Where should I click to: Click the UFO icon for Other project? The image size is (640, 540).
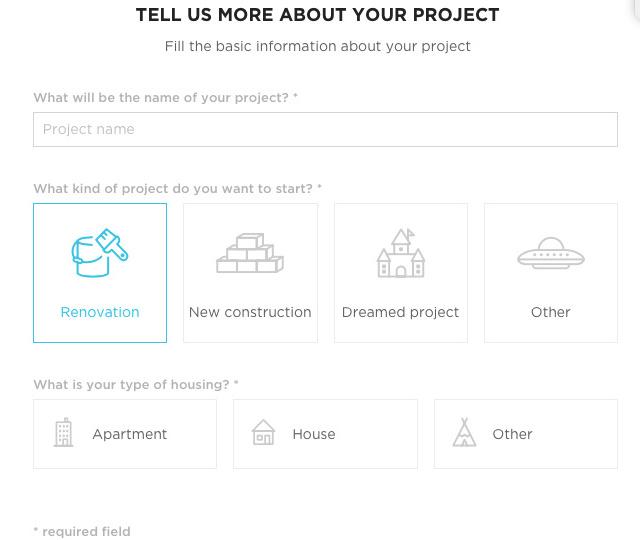click(x=551, y=253)
